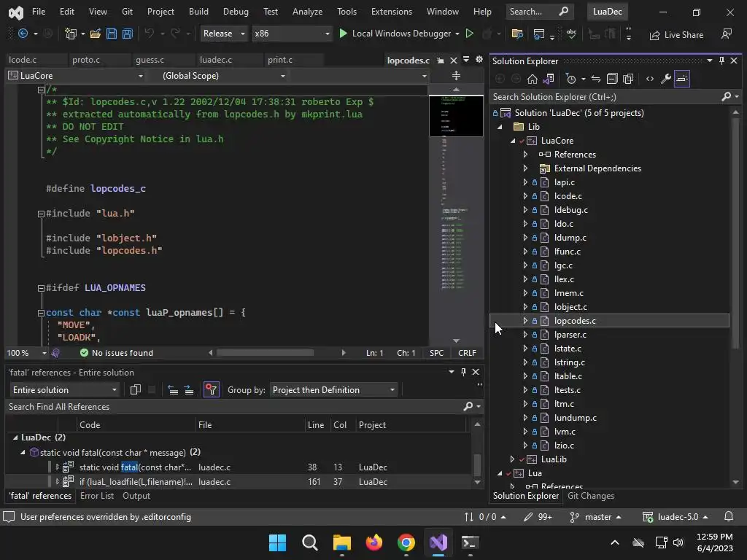Click the Search Find All References field
This screenshot has height=560, width=747.
pyautogui.click(x=233, y=407)
